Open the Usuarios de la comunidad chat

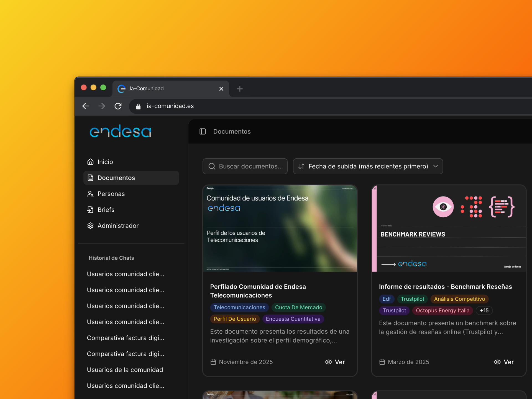point(125,370)
